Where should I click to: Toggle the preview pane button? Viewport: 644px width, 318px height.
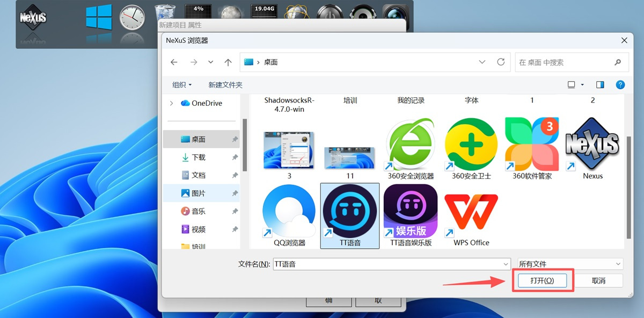[600, 85]
